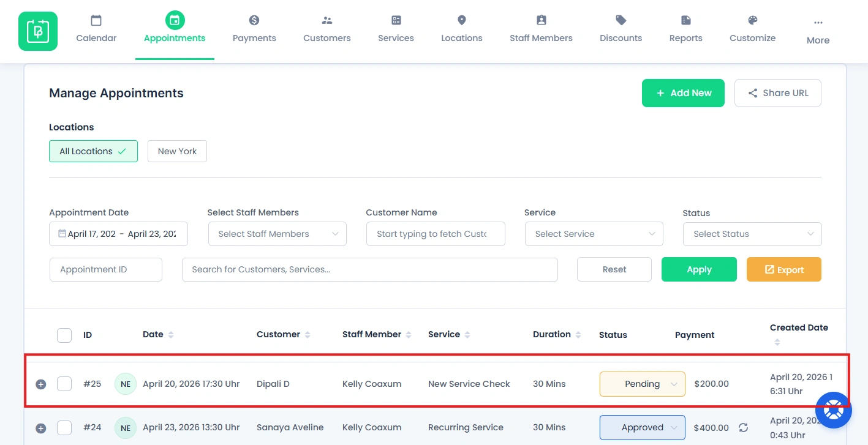Click the customer name Dipali D
Screen dimensions: 868x445
(273, 384)
